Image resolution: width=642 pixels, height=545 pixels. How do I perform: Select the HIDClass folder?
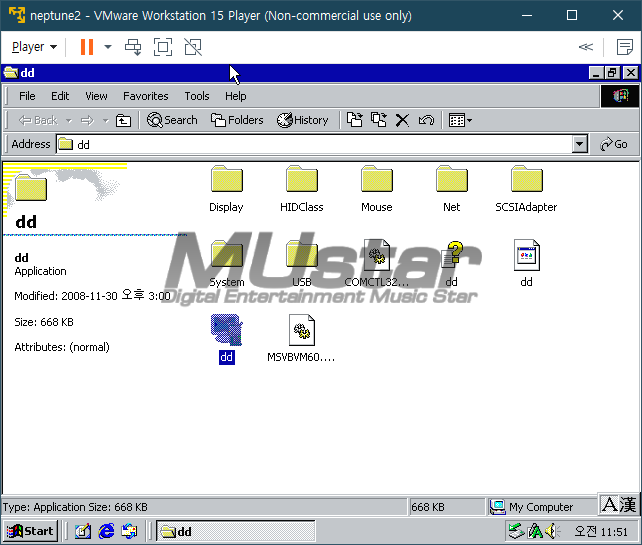tap(302, 189)
